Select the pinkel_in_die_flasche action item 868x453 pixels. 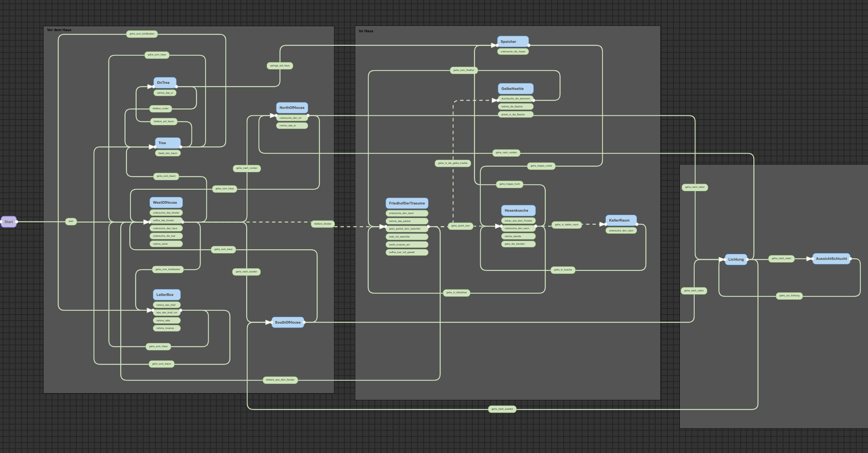click(515, 114)
